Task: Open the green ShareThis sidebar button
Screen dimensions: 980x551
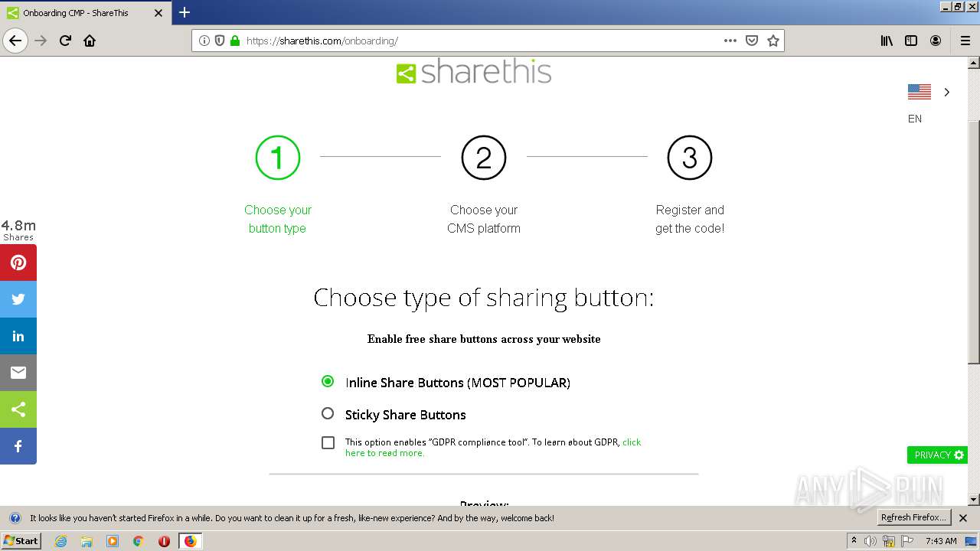Action: tap(18, 409)
